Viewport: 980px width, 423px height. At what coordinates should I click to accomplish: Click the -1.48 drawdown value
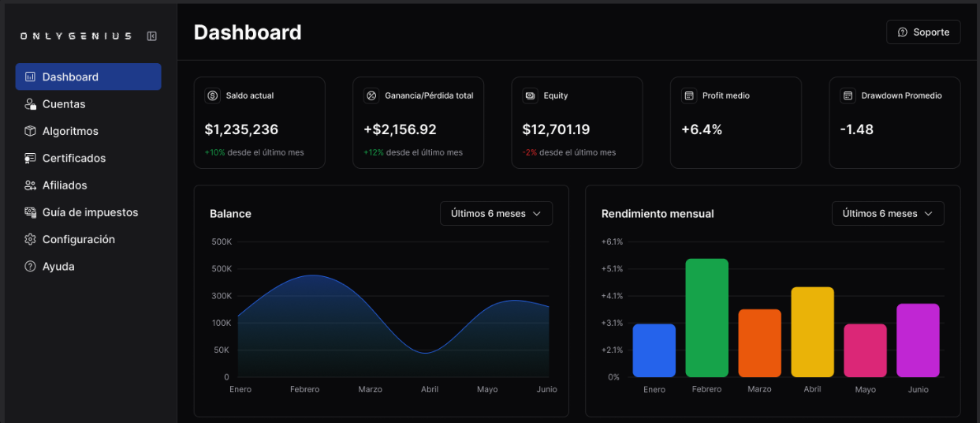click(x=856, y=129)
